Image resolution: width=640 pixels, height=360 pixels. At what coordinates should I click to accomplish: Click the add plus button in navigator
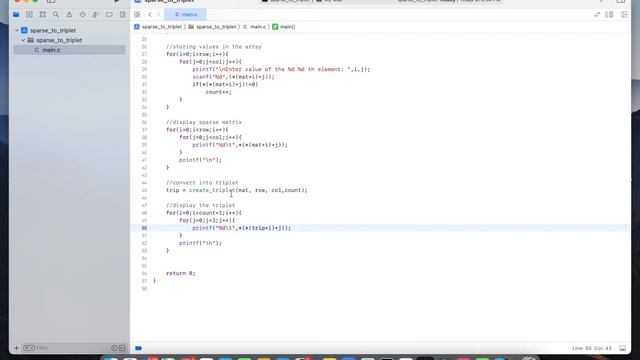coord(16,348)
